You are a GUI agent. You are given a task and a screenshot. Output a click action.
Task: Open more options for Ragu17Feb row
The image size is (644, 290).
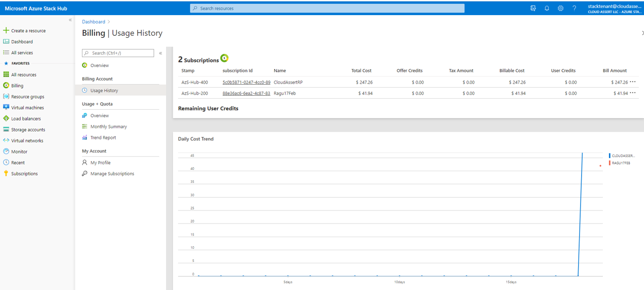coord(633,93)
